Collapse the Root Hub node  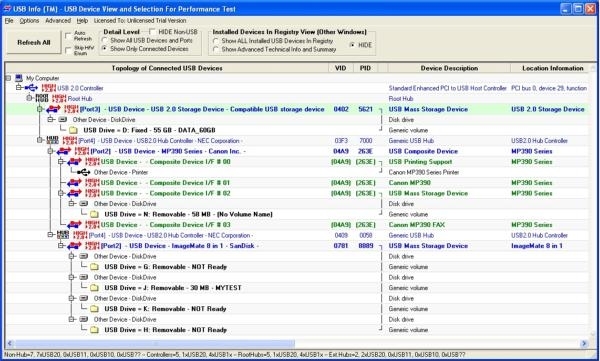(29, 98)
